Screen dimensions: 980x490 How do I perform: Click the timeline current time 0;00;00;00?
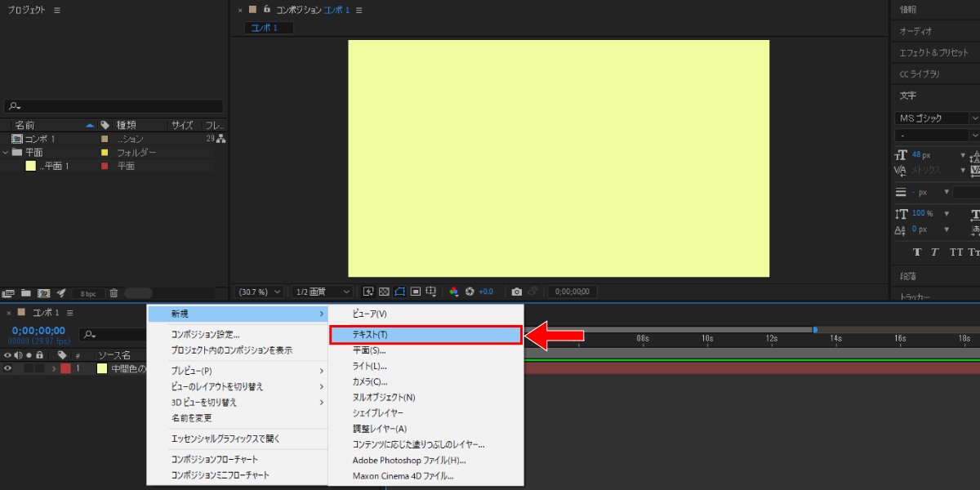(x=37, y=331)
